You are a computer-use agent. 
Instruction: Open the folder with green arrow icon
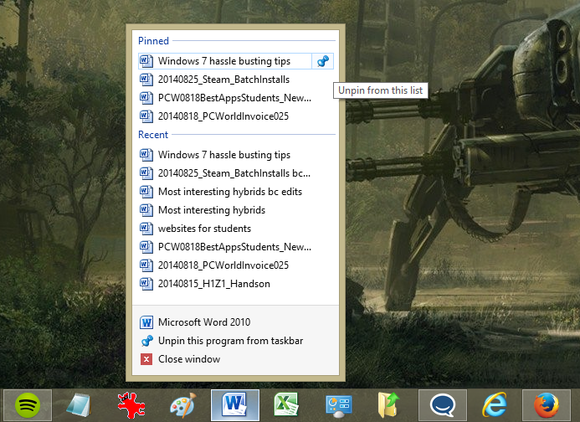389,405
